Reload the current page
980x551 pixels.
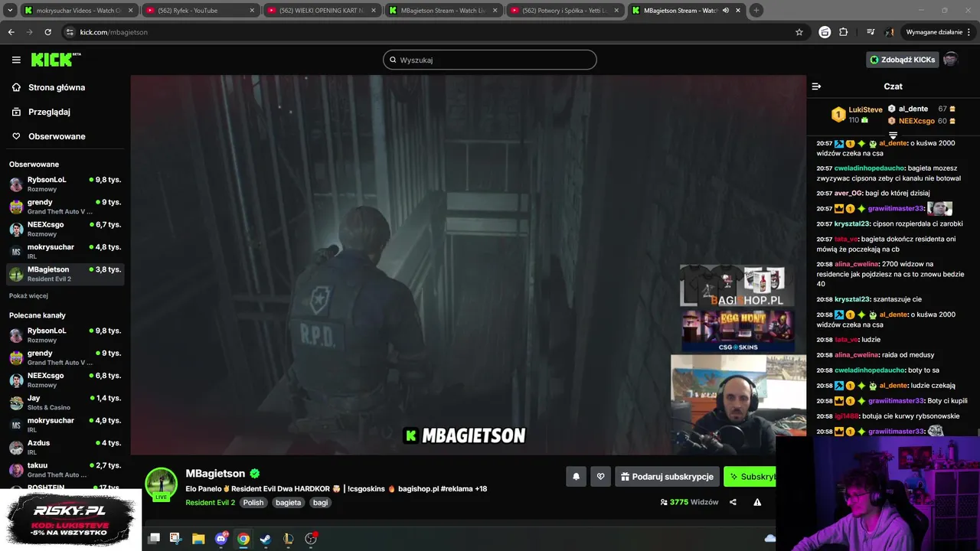click(x=47, y=32)
